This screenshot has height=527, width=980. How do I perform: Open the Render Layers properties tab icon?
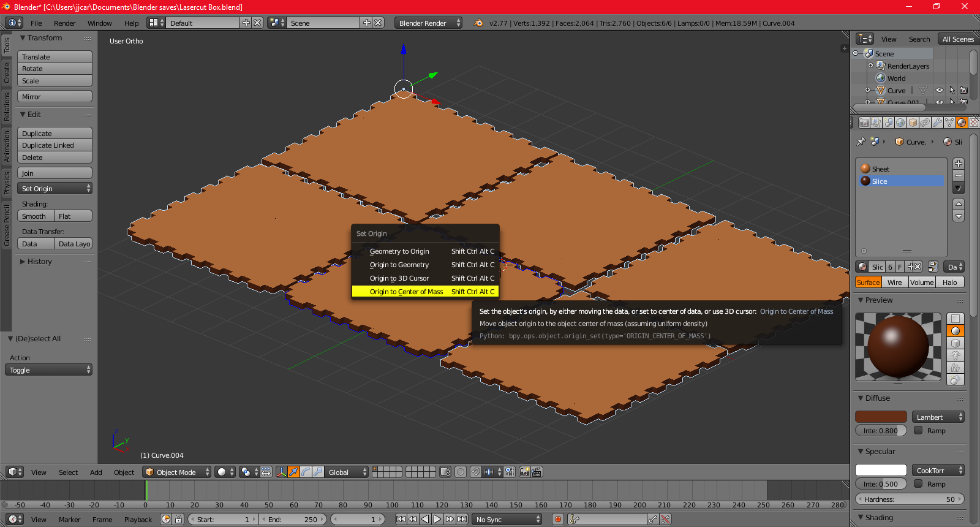coord(876,123)
